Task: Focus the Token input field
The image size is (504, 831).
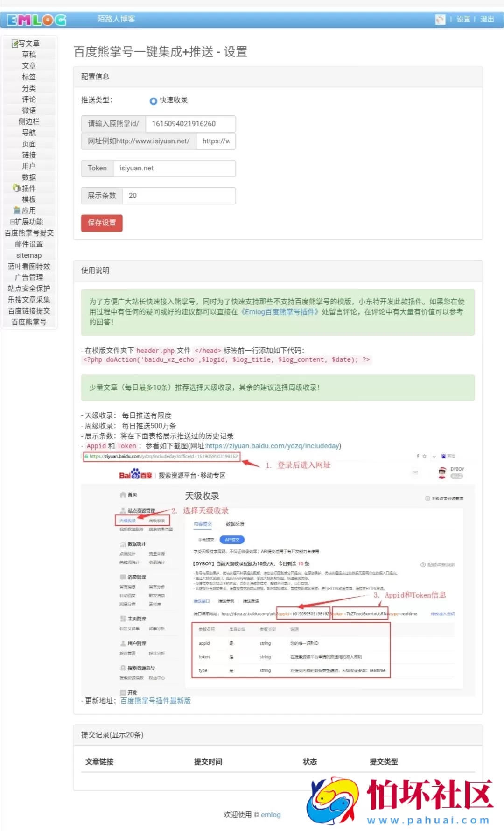Action: [174, 168]
